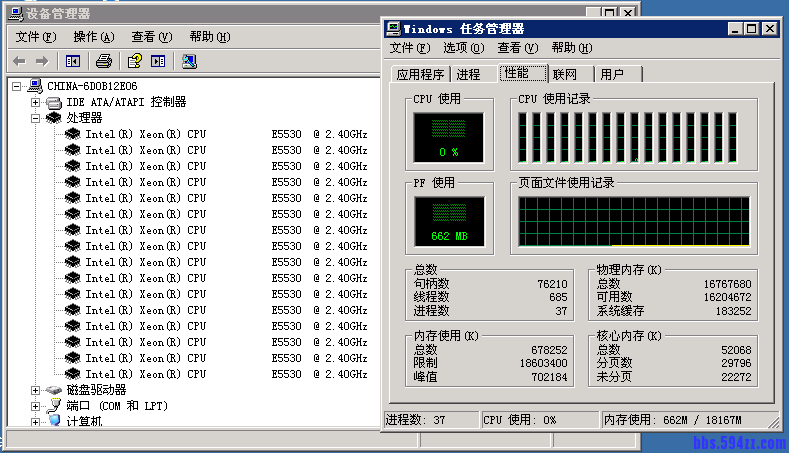The width and height of the screenshot is (789, 453).
Task: Close the Task Manager window
Action: pyautogui.click(x=769, y=29)
